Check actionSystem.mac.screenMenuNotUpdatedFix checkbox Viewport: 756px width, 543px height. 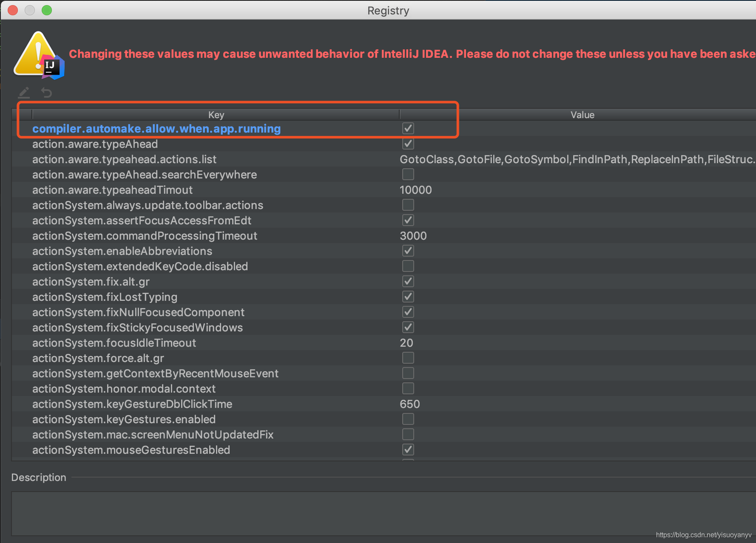[x=408, y=434]
